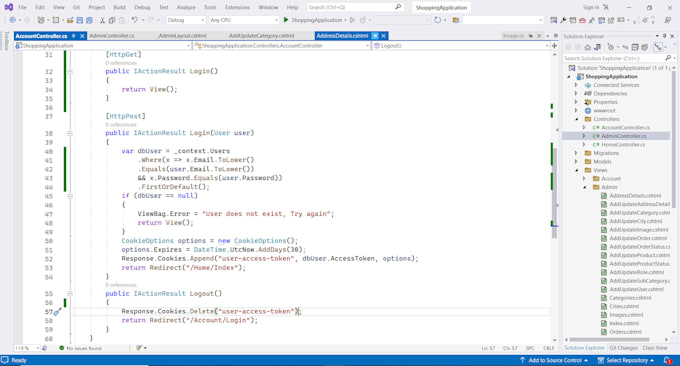
Task: Click the Solution Explorer search magnifier icon
Action: click(x=668, y=58)
